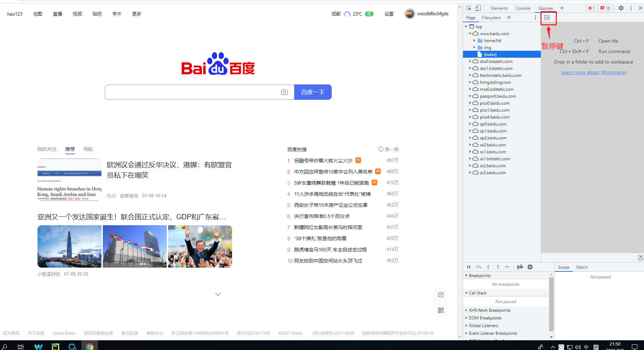Viewport: 644px width, 350px height.
Task: Collapse the top frame tree node
Action: [466, 27]
